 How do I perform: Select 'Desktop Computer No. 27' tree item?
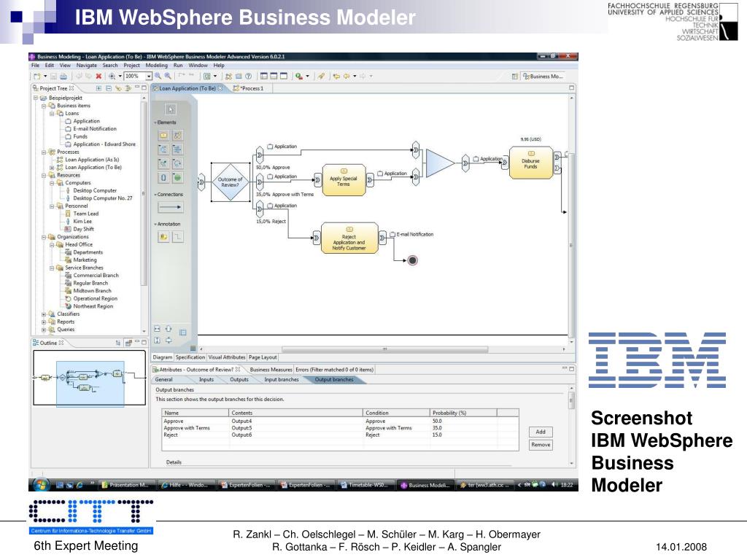coord(103,198)
